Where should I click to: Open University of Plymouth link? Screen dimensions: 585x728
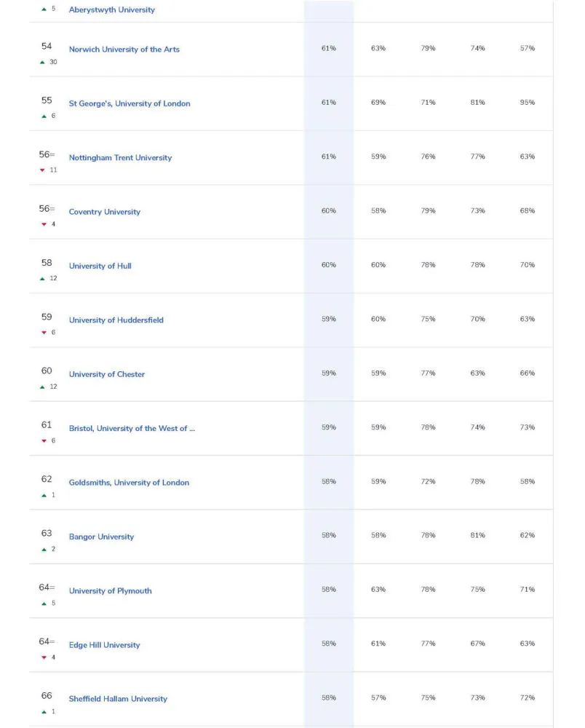pos(110,590)
